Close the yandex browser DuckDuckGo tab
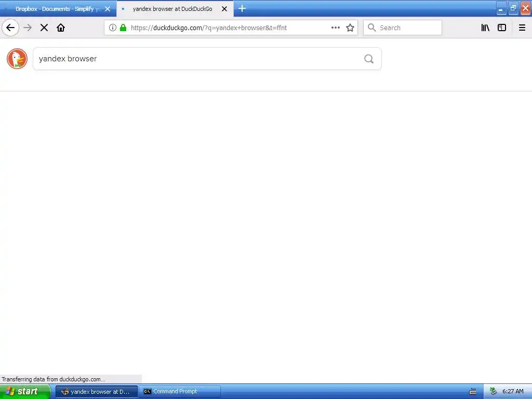The height and width of the screenshot is (399, 532). (224, 9)
